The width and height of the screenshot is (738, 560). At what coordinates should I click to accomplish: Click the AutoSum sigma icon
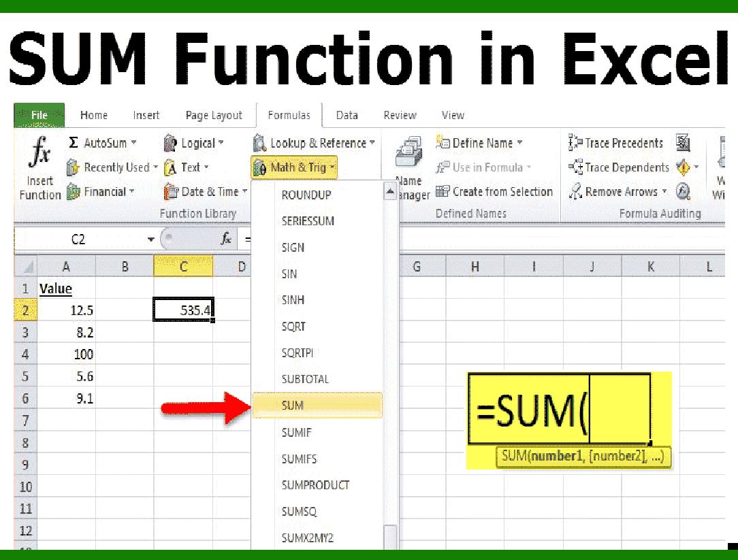(x=74, y=142)
